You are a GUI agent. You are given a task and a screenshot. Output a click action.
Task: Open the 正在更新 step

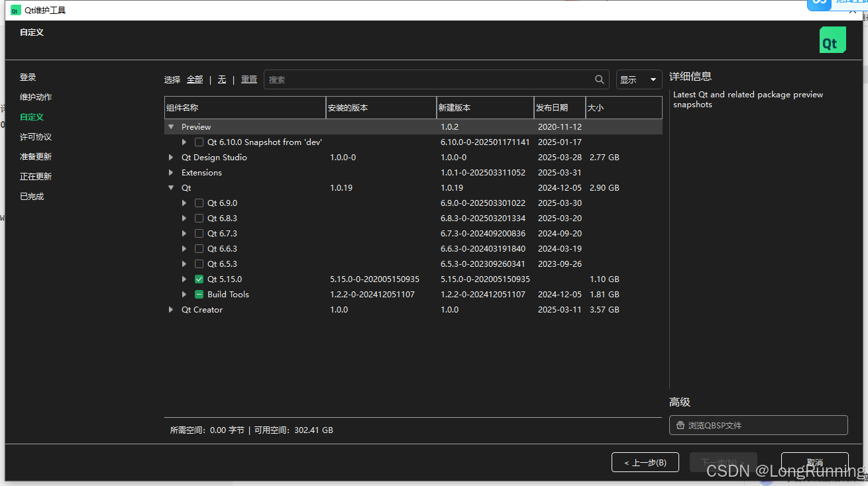coord(36,177)
